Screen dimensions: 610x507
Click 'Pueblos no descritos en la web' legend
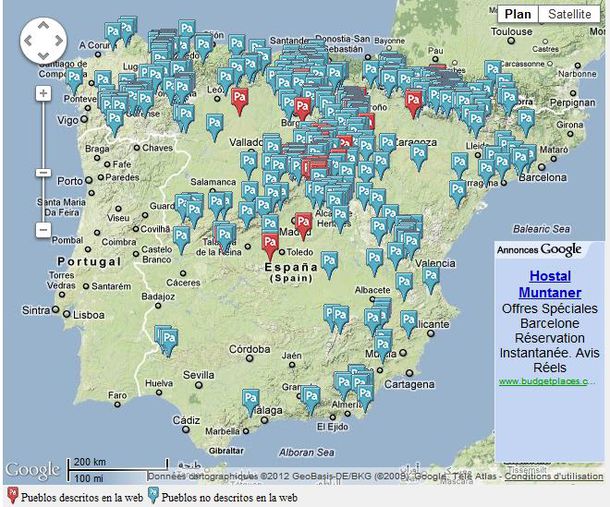pos(230,497)
